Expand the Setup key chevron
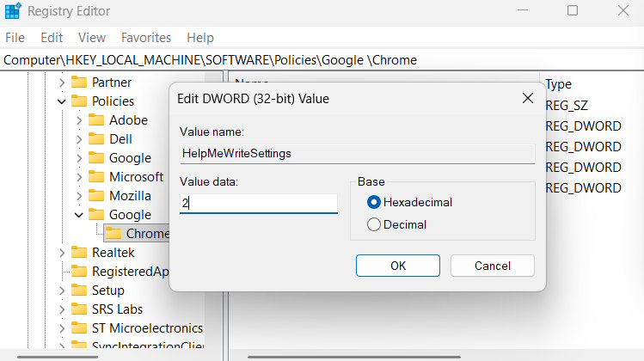This screenshot has width=644, height=361. coord(62,291)
